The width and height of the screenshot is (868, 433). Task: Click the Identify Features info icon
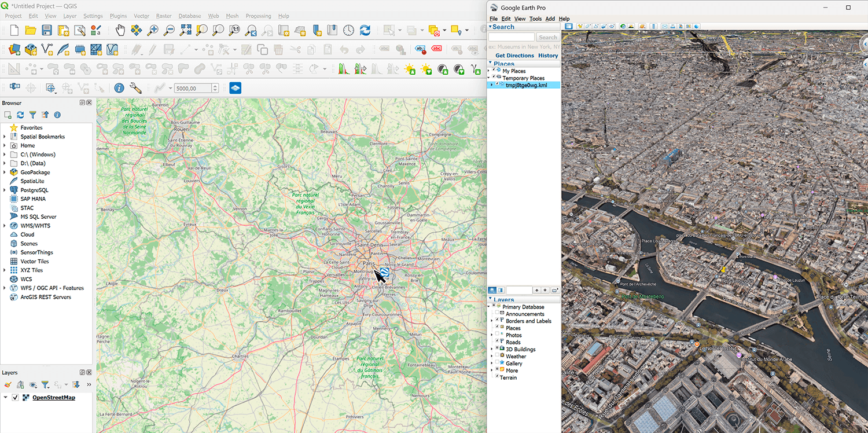tap(119, 88)
